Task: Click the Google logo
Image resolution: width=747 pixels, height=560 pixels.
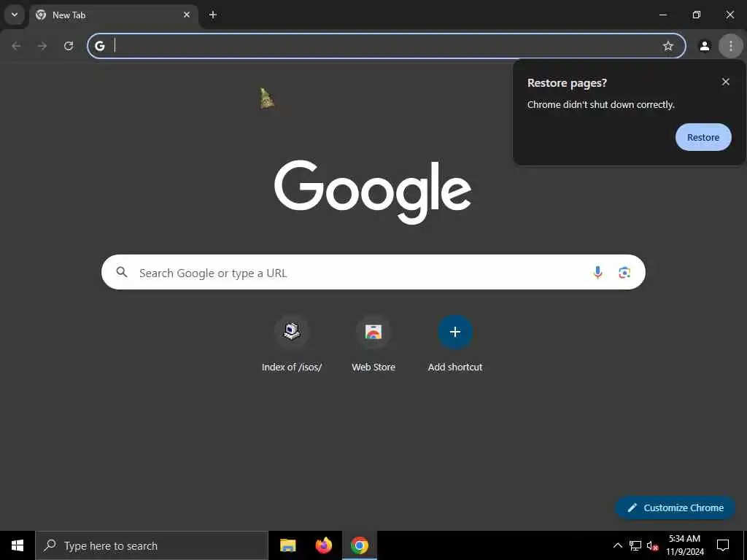Action: click(x=373, y=192)
